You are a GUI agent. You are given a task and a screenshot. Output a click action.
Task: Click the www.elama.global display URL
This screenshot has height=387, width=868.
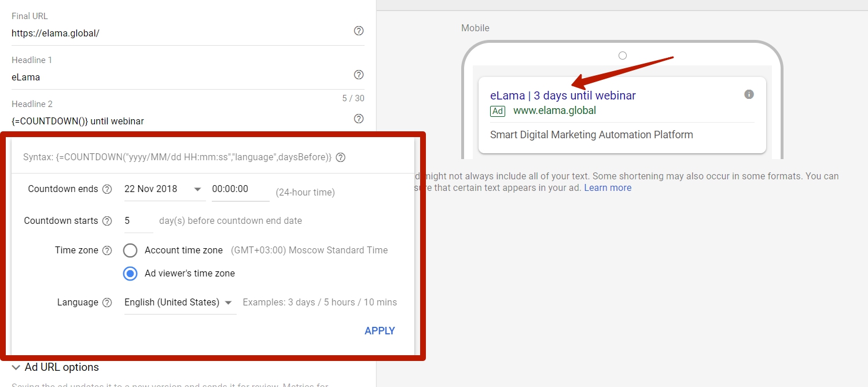pos(554,110)
